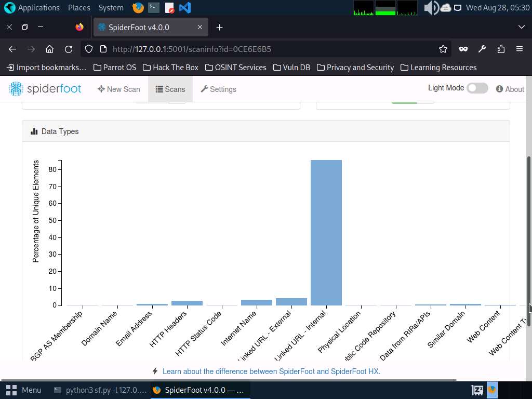The image size is (532, 399).
Task: Open the About info icon
Action: click(x=499, y=89)
